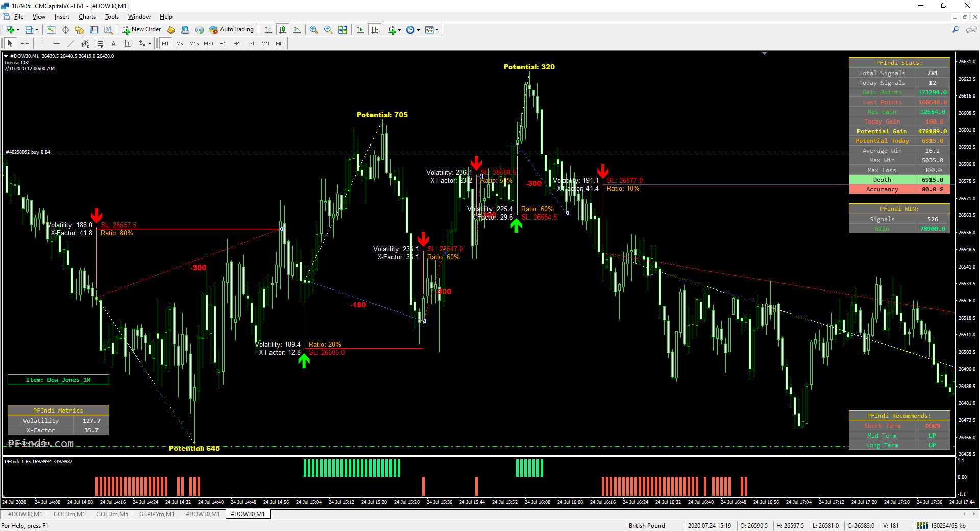Select the Crosshair tool
This screenshot has height=531, width=980.
click(x=24, y=43)
